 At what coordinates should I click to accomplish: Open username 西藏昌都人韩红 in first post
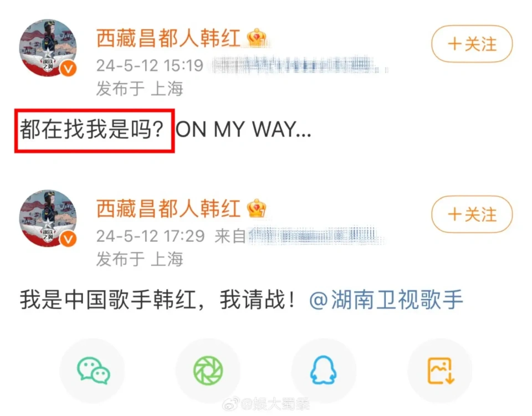pyautogui.click(x=168, y=38)
